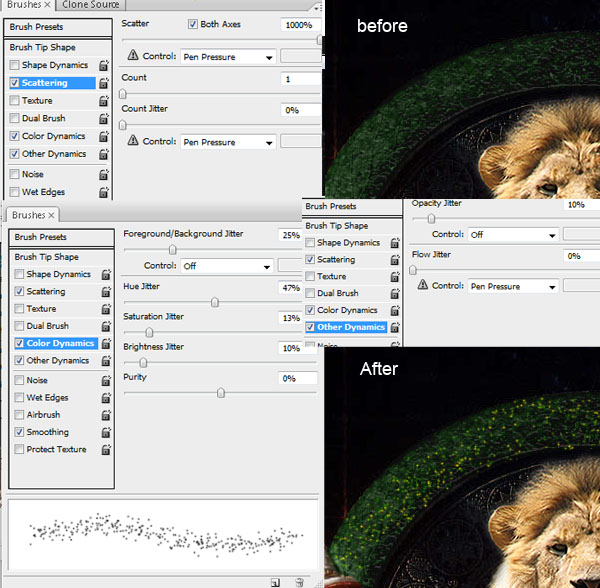Toggle Texture checkbox in Other Dynamics panel
Image resolution: width=600 pixels, height=588 pixels.
pyautogui.click(x=310, y=276)
